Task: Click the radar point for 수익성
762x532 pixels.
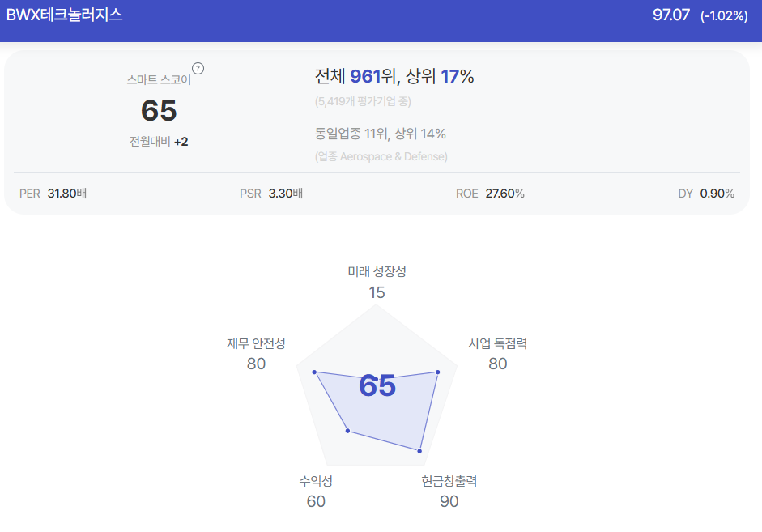Action: click(x=347, y=431)
